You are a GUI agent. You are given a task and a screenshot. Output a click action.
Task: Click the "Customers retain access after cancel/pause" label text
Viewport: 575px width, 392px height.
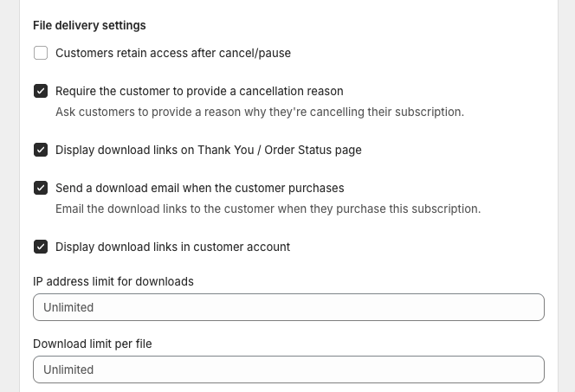(173, 53)
